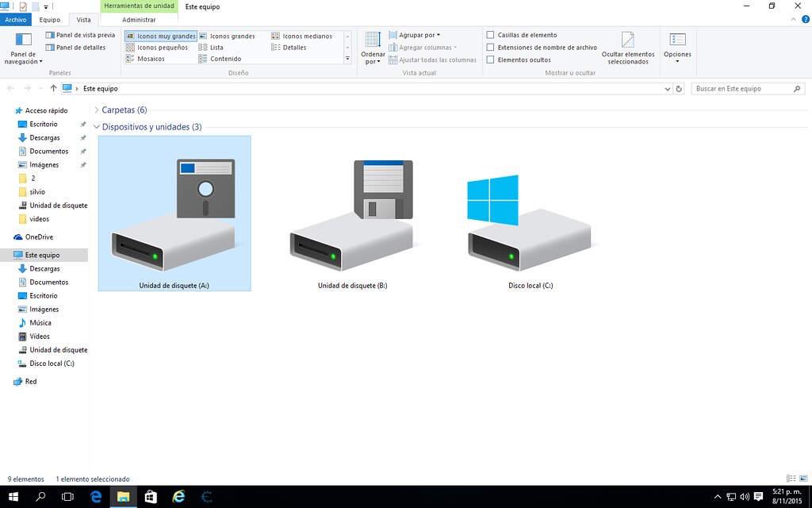This screenshot has height=508, width=812.
Task: Click Ajustar todas las columnas
Action: coord(432,60)
